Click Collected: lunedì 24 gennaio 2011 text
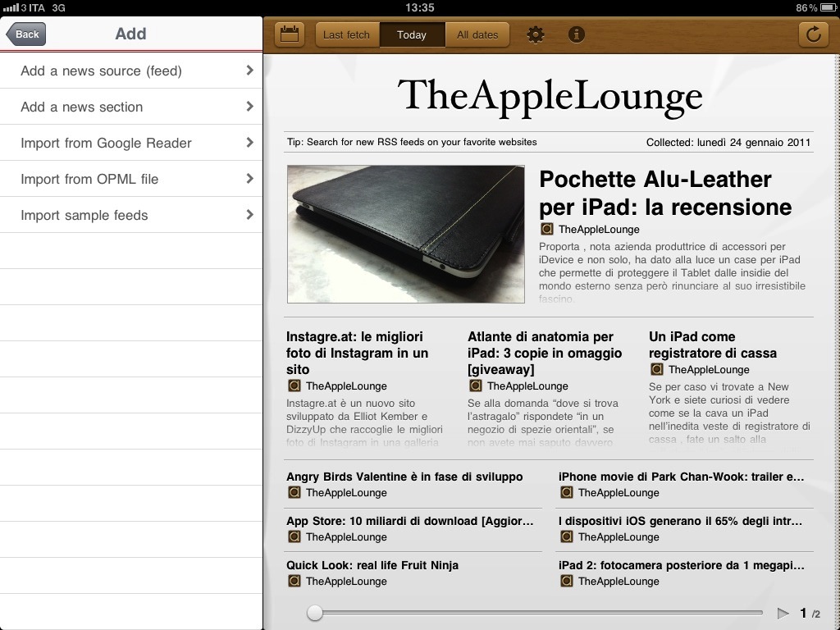Screen dimensions: 840x630 (728, 143)
